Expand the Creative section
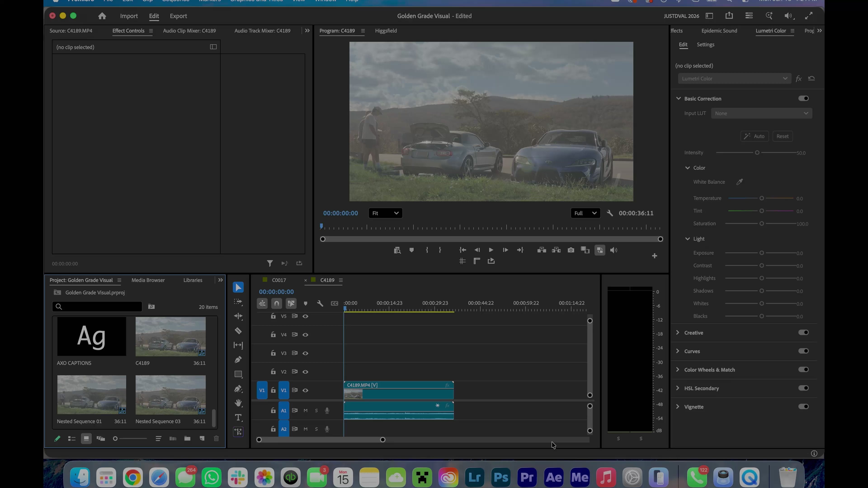Image resolution: width=868 pixels, height=488 pixels. point(678,332)
